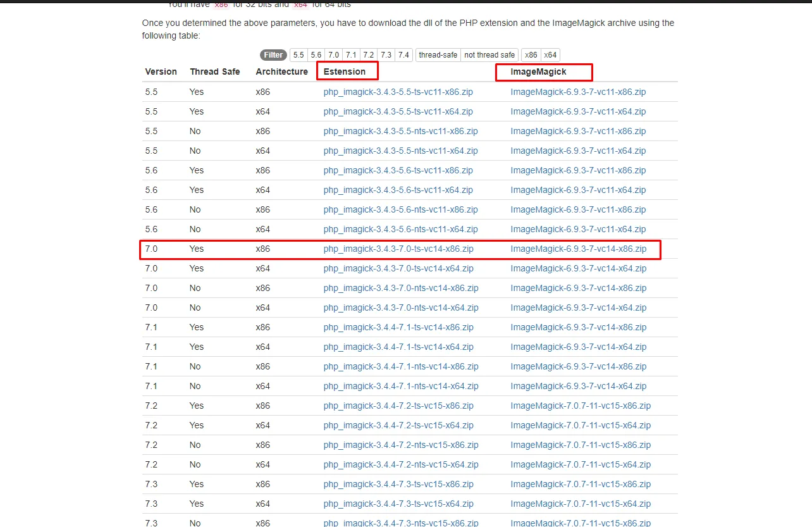
Task: Click php_imagick-3.4.3-7.0-ts-vc14-x86.zip
Action: 398,249
